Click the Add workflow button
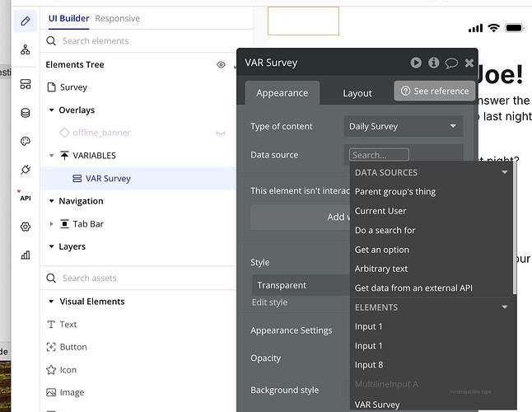This screenshot has height=412, width=532. [x=301, y=217]
